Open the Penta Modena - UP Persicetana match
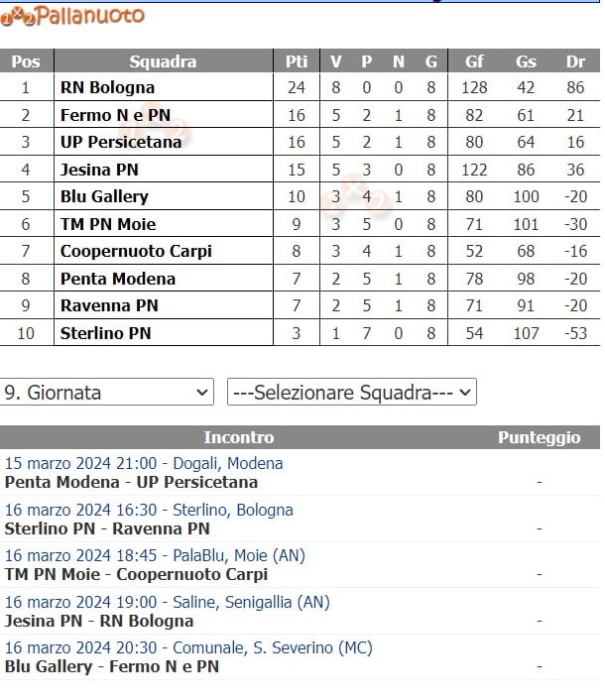This screenshot has height=700, width=605. tap(131, 483)
